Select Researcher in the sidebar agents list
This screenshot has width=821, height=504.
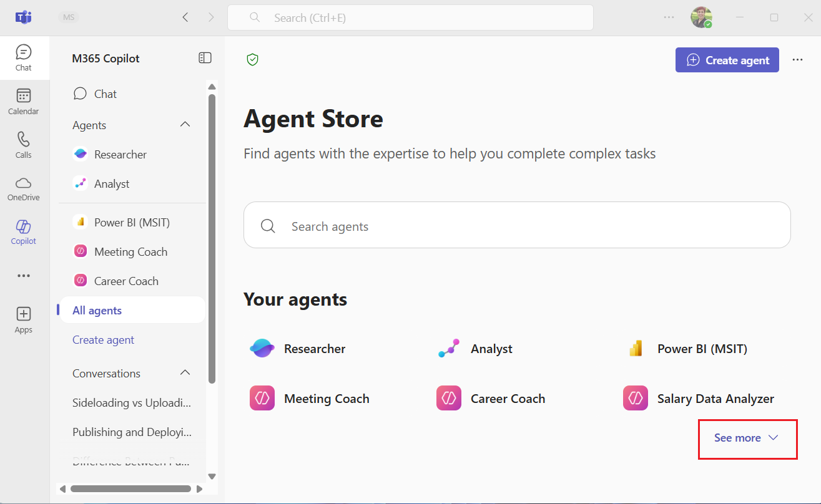[132, 155]
